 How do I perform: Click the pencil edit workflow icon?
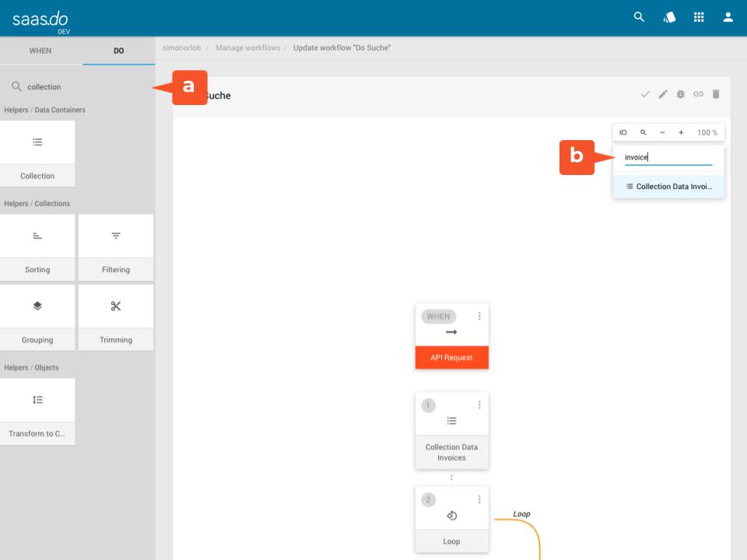[663, 94]
